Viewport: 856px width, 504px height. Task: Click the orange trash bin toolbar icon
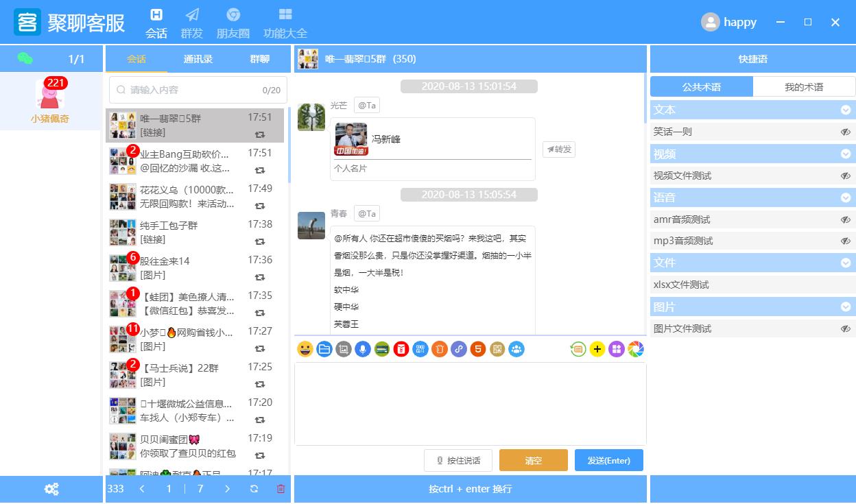pos(440,349)
